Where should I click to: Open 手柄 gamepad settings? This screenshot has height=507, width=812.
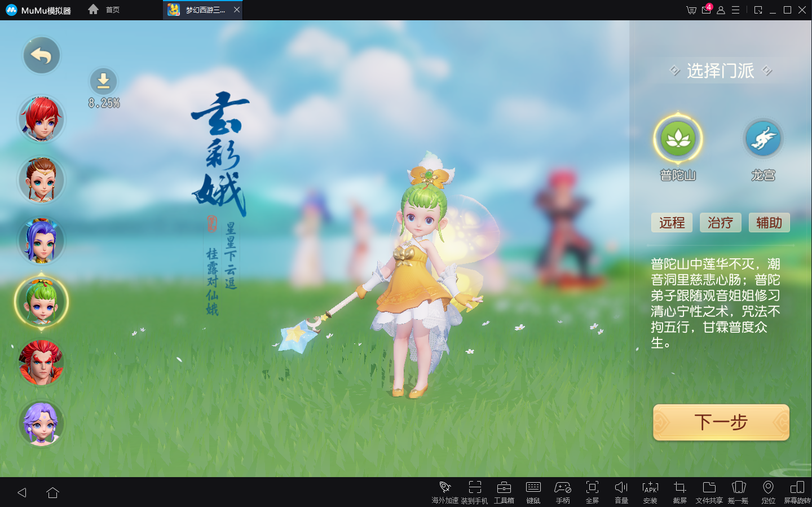[x=563, y=492]
